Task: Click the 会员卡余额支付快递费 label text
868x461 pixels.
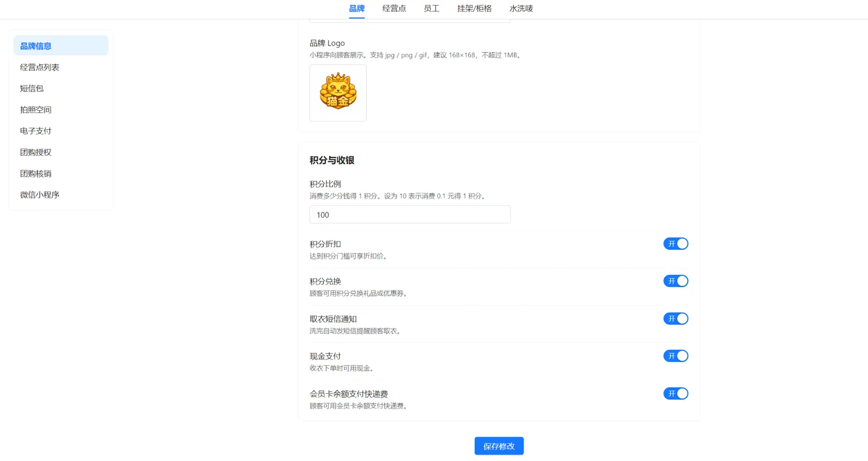Action: tap(349, 394)
